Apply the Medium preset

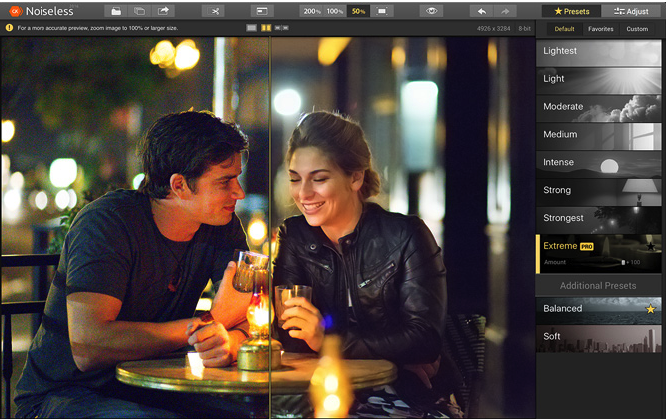[598, 136]
